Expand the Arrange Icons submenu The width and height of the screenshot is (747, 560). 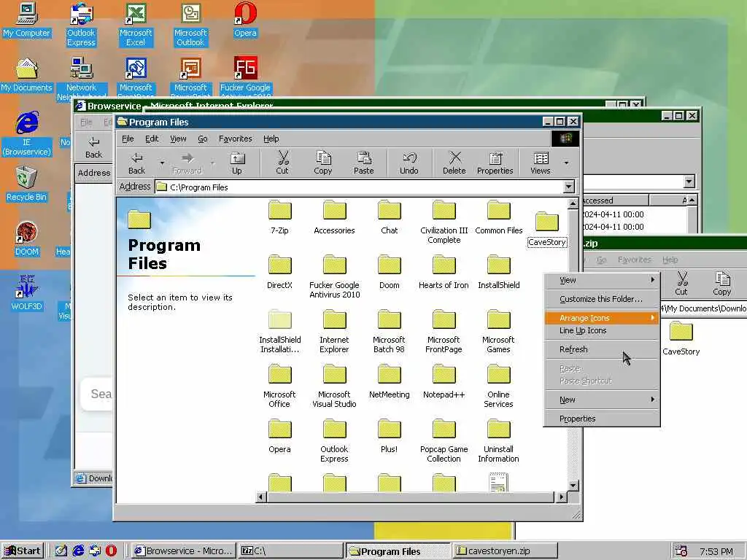tap(602, 318)
